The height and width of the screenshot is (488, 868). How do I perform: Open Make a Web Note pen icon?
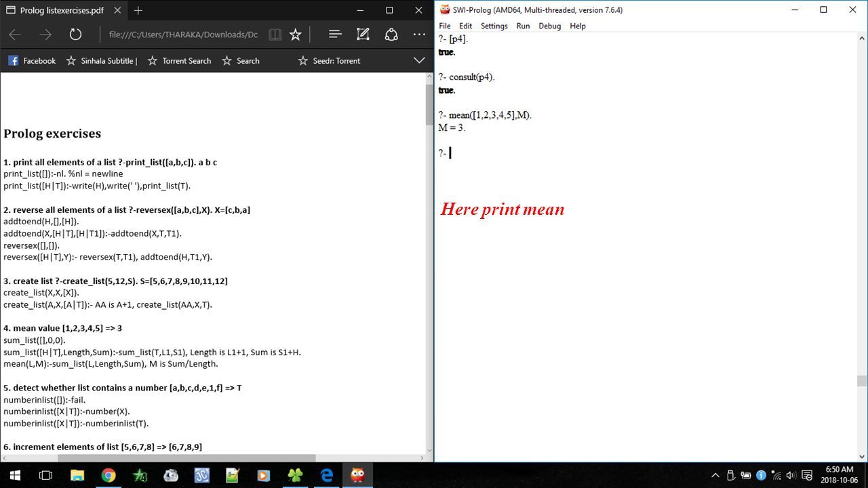click(363, 35)
